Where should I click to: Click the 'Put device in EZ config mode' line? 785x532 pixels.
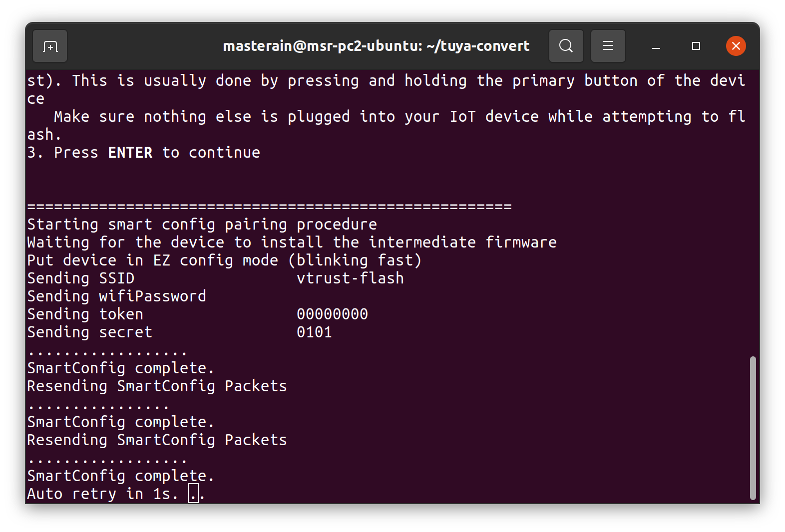click(x=224, y=261)
